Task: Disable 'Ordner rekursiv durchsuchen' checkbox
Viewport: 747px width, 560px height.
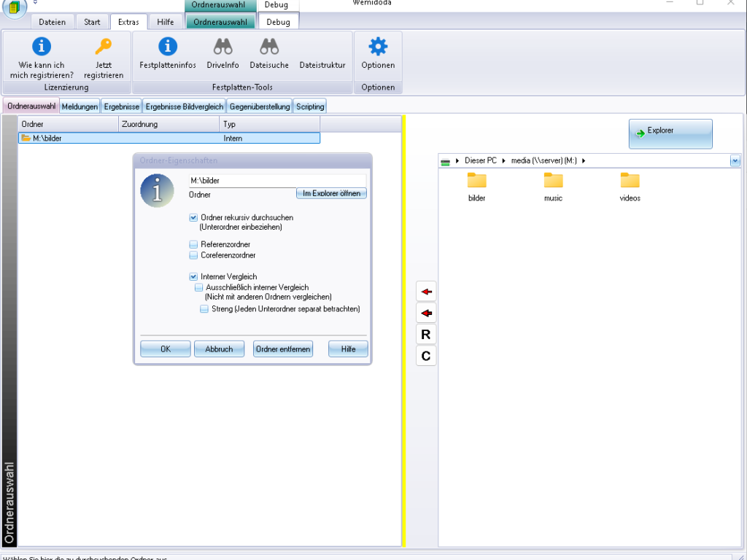Action: coord(193,217)
